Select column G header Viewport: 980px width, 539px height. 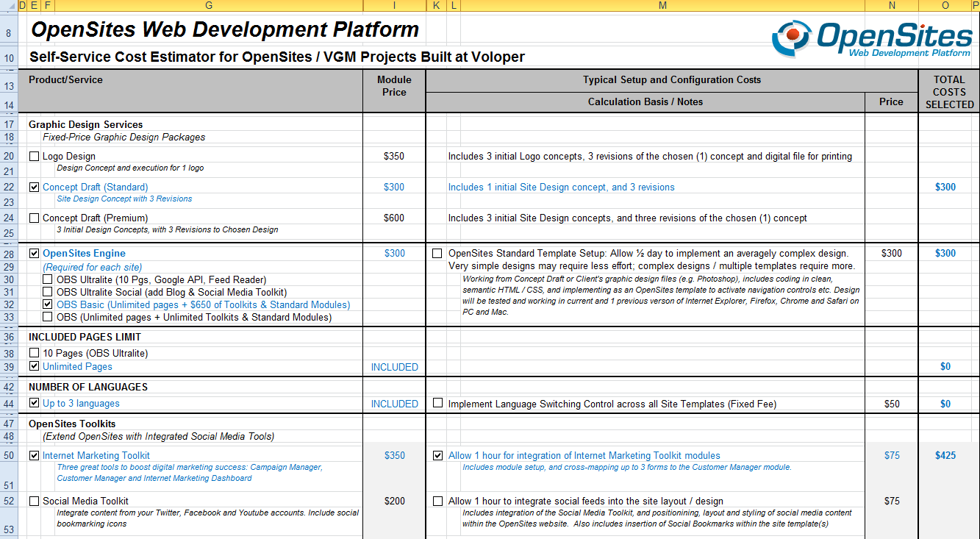(209, 5)
